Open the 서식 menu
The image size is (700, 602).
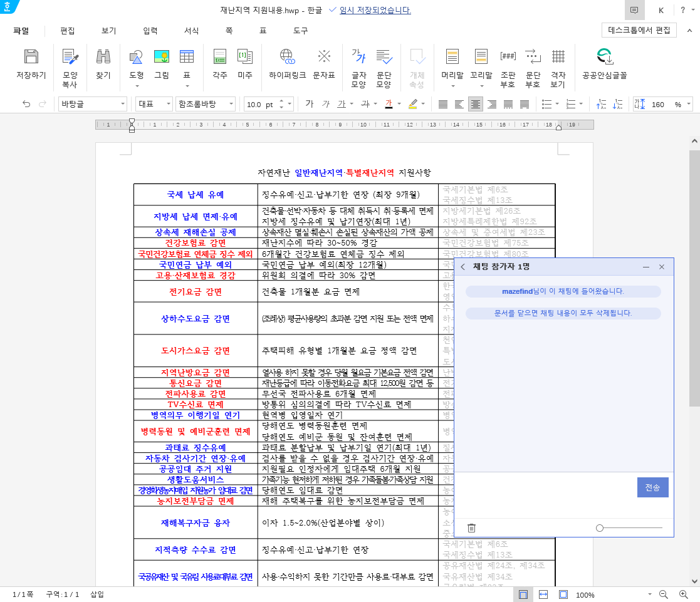[192, 30]
